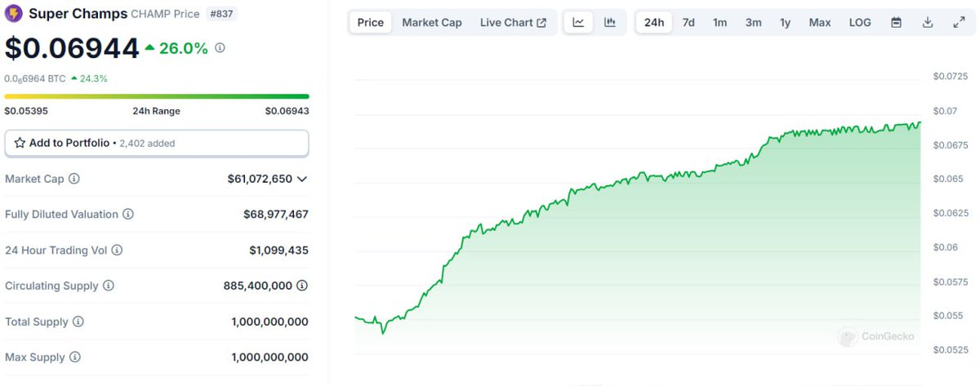Screen dimensions: 980x386
Task: Select 3m time range
Action: click(753, 22)
